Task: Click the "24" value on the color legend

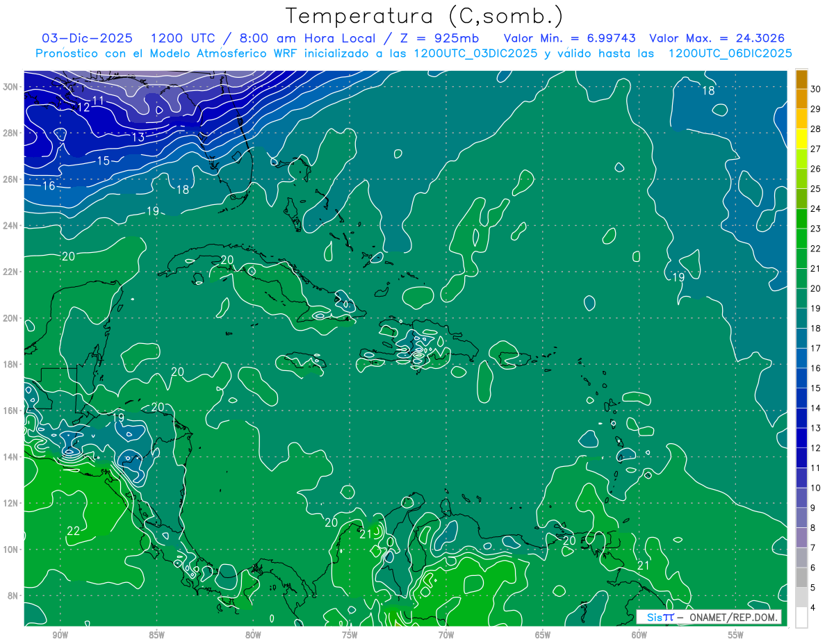Action: point(816,208)
